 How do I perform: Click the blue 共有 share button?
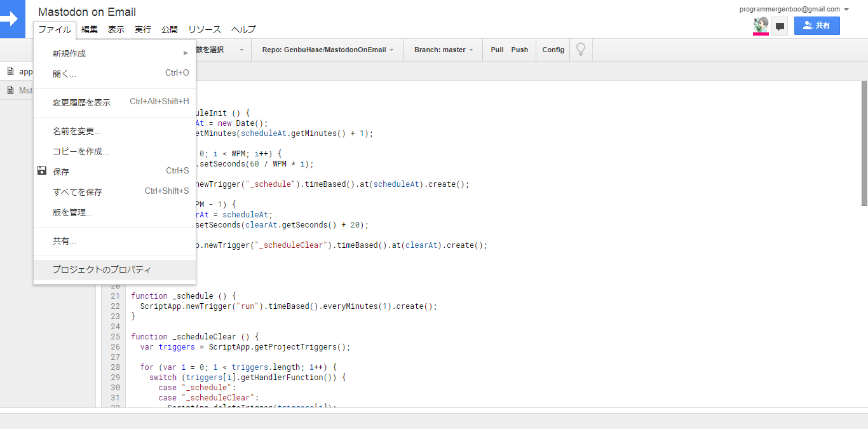click(x=817, y=25)
